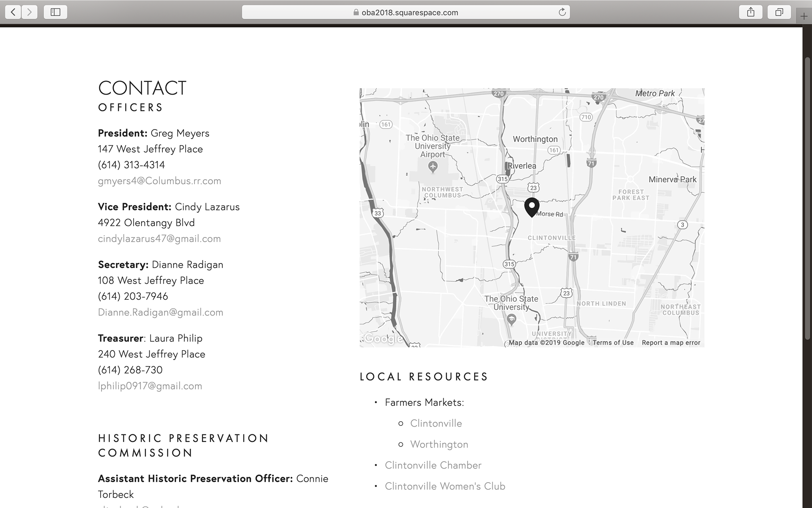Open the Worthington farmers market link
812x508 pixels.
point(439,444)
